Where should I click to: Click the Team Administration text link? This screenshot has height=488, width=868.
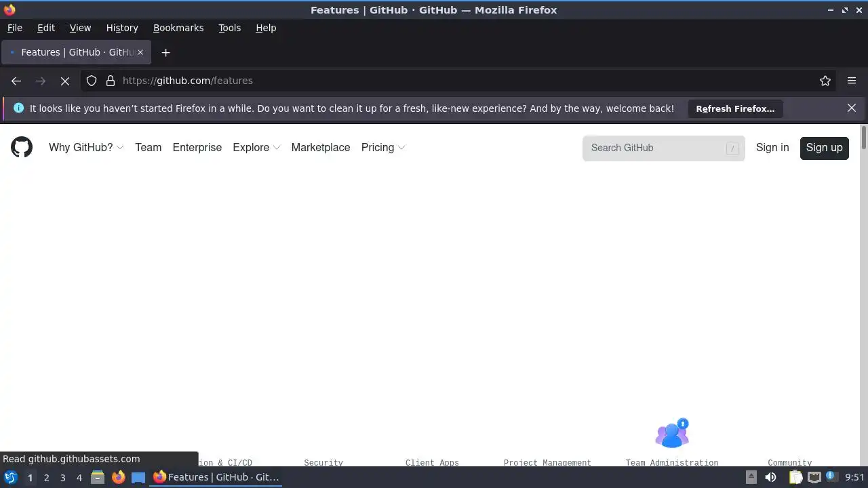(x=672, y=462)
